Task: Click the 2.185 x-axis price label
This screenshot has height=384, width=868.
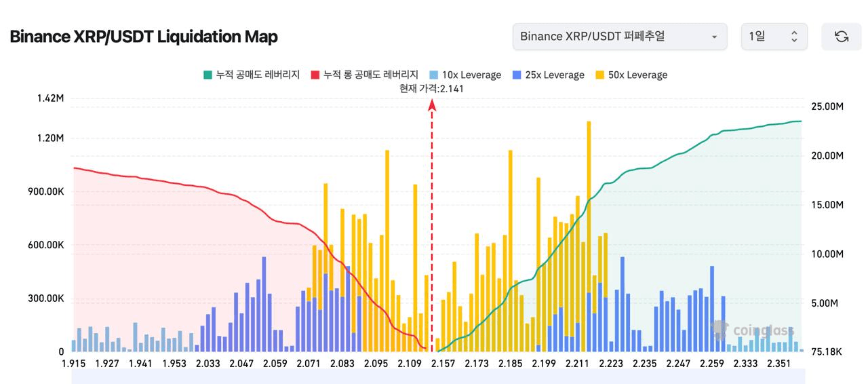Action: (511, 364)
